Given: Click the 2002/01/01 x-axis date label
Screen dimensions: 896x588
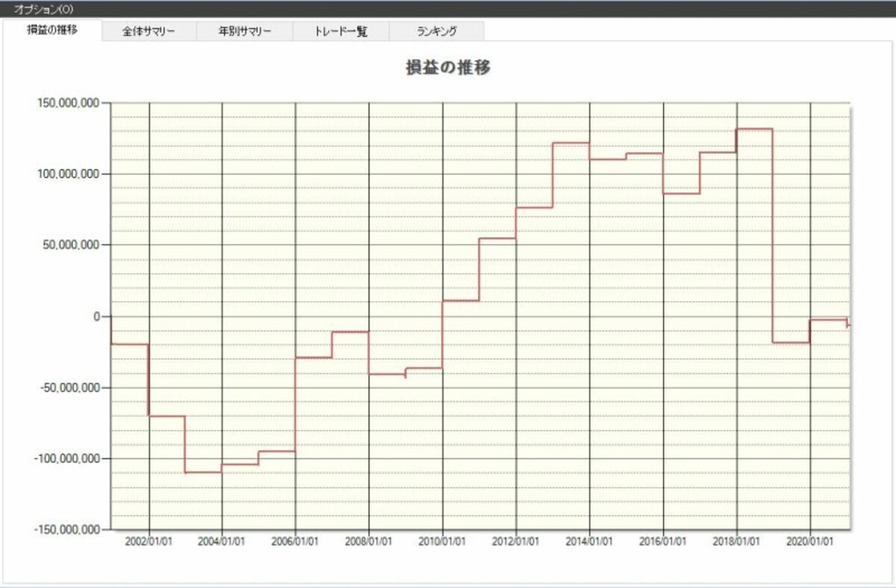Looking at the screenshot, I should pos(149,541).
